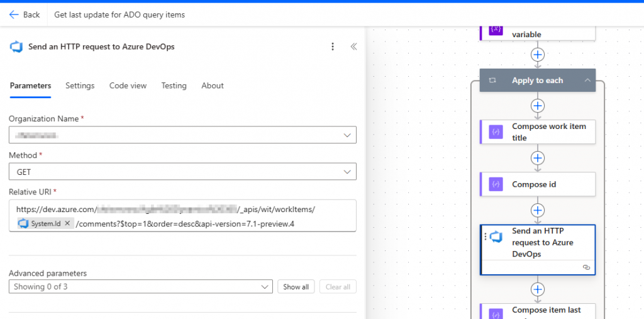This screenshot has height=319, width=644.
Task: Click the connection link icon on HTTP action
Action: [x=586, y=267]
